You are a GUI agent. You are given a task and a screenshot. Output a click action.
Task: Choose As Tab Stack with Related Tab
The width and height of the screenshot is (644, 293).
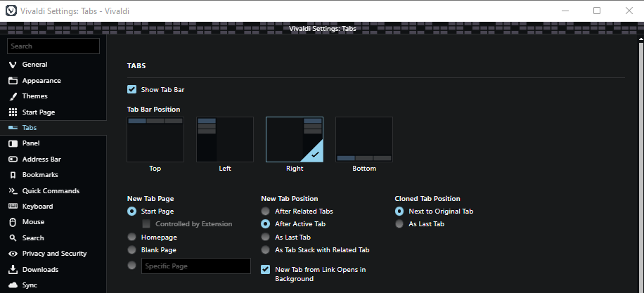tap(266, 250)
